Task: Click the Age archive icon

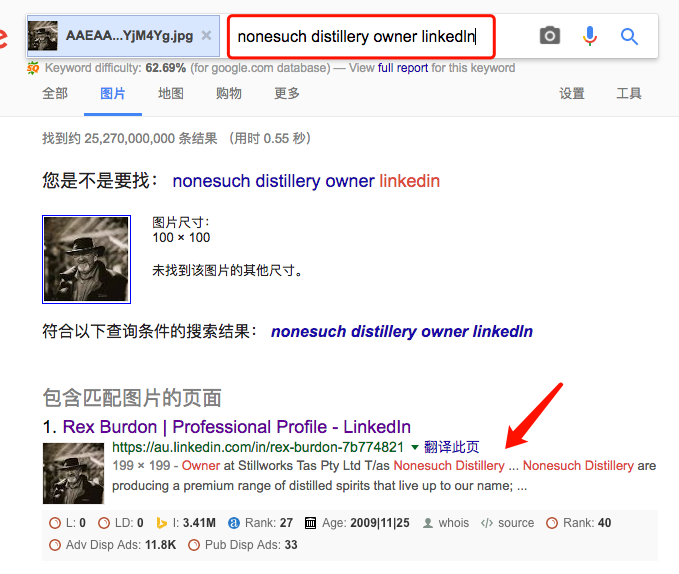Action: (310, 523)
